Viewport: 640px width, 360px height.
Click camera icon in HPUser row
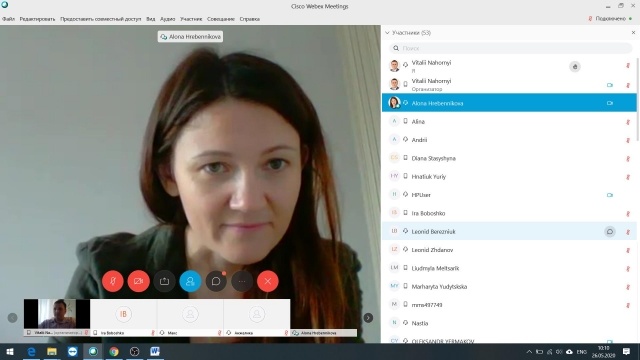click(x=609, y=195)
